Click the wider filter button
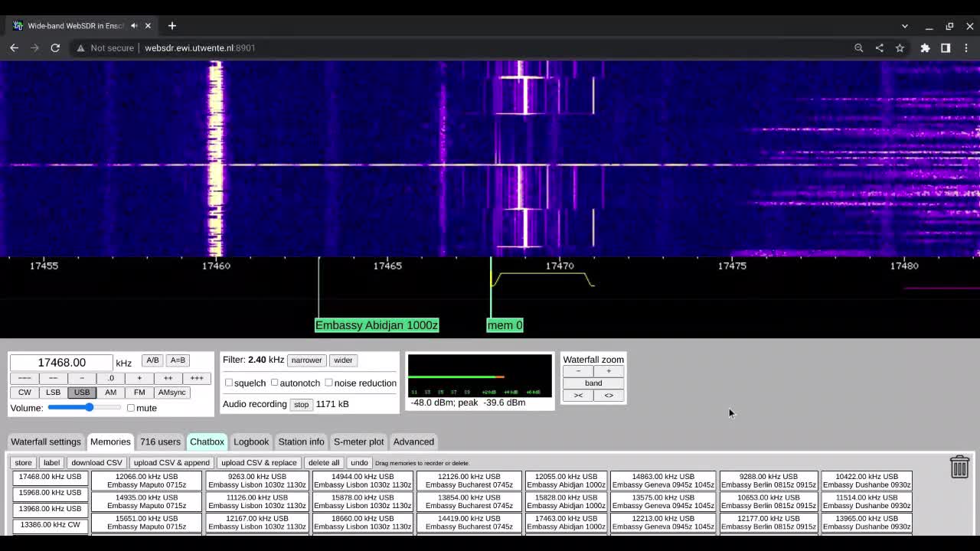 pos(343,360)
